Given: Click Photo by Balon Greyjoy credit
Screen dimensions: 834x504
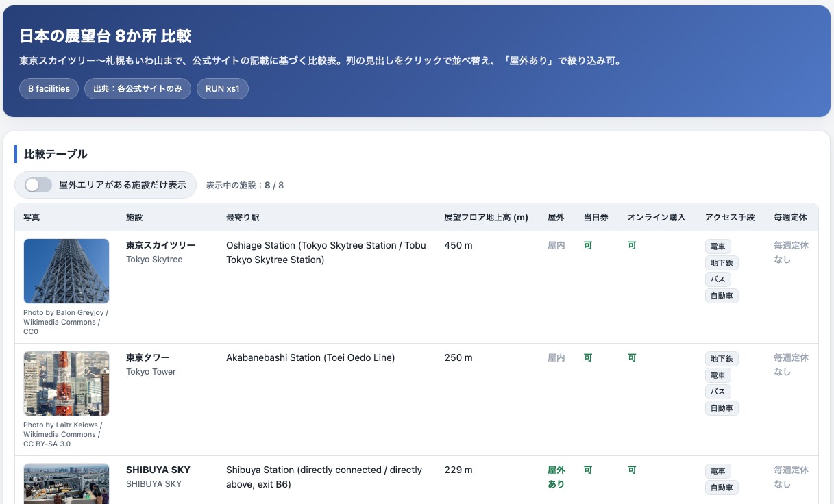Looking at the screenshot, I should point(66,322).
